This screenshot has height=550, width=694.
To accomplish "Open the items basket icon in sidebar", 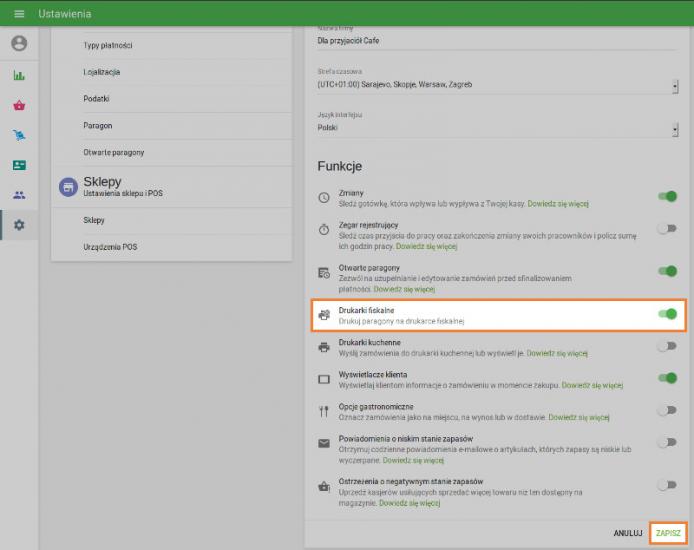I will (x=19, y=105).
